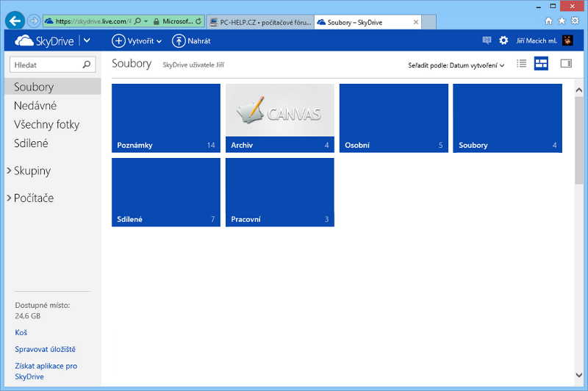Click the magnifier icon in search box

click(87, 65)
